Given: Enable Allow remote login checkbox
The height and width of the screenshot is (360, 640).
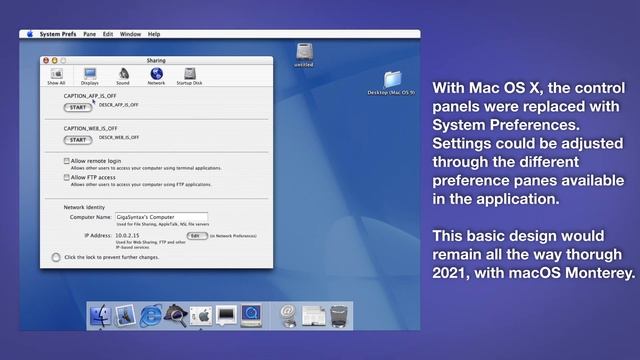Looking at the screenshot, I should click(x=67, y=161).
